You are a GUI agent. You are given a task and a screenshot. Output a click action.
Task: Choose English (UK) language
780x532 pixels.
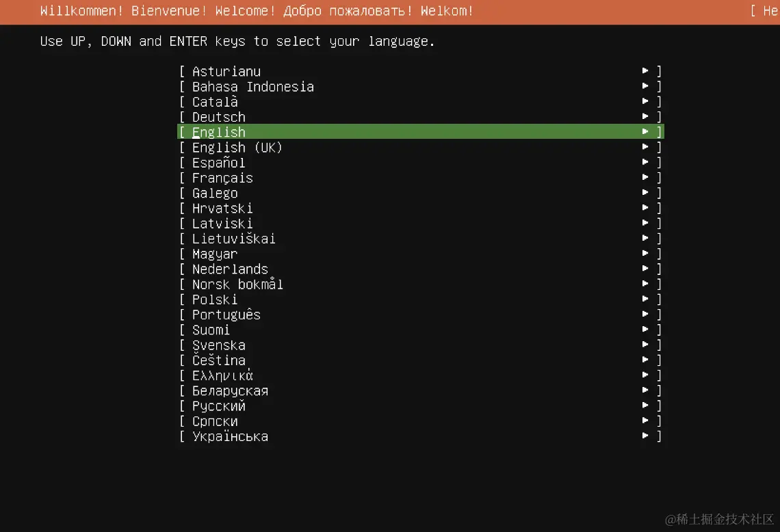pyautogui.click(x=420, y=147)
